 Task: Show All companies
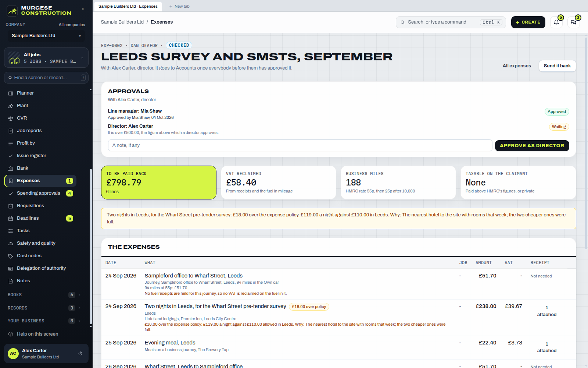click(x=72, y=25)
